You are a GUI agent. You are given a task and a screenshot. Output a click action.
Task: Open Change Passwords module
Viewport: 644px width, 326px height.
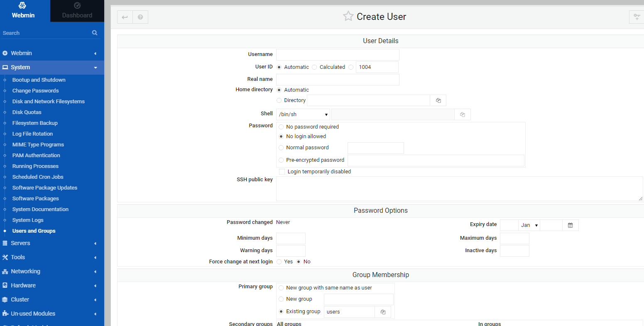(35, 91)
